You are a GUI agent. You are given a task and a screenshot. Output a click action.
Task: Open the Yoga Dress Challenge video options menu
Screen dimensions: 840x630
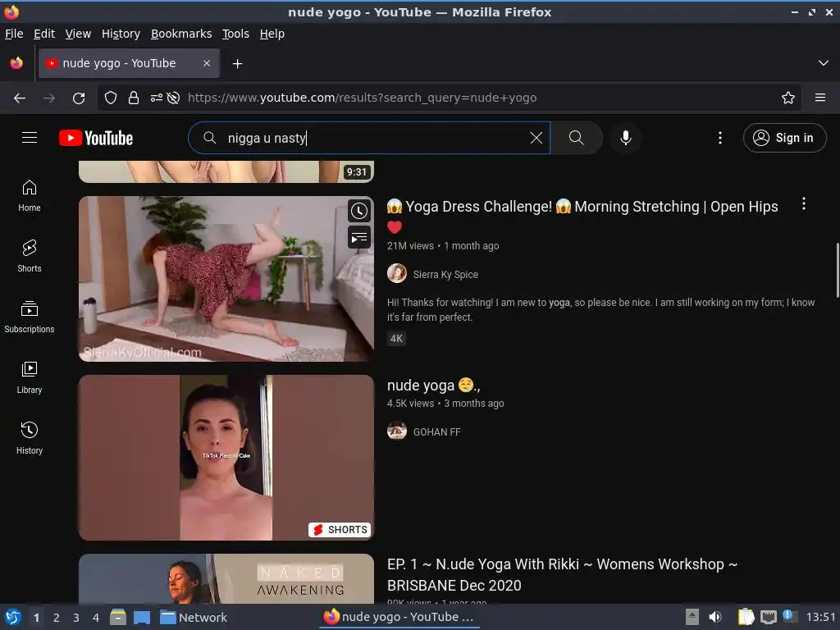point(803,203)
